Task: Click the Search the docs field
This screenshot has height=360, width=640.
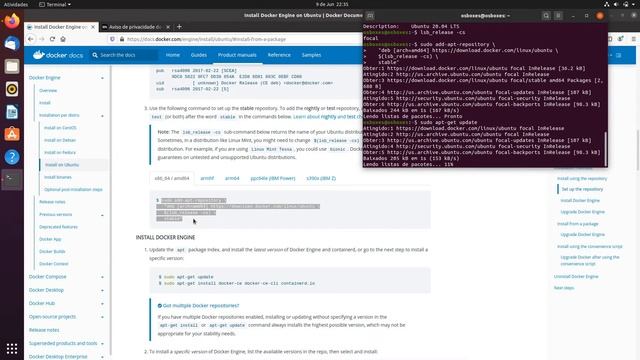Action: point(124,55)
